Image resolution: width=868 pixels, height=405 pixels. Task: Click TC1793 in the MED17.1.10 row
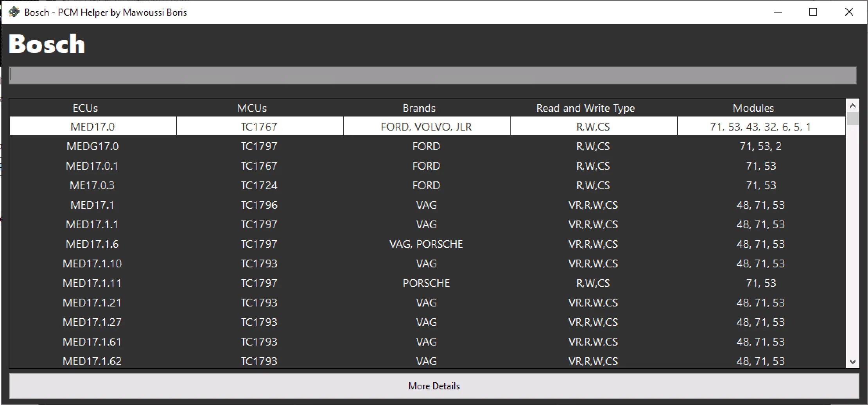point(259,263)
